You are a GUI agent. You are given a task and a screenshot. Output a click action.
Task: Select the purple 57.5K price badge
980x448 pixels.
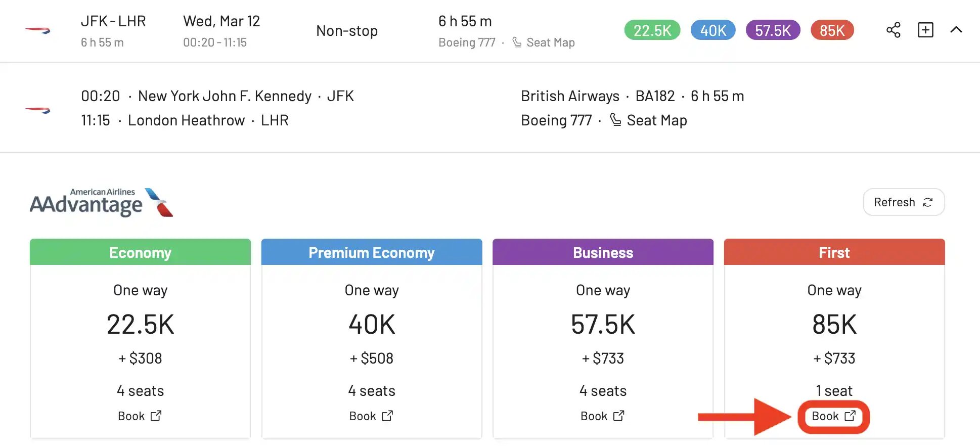[773, 30]
